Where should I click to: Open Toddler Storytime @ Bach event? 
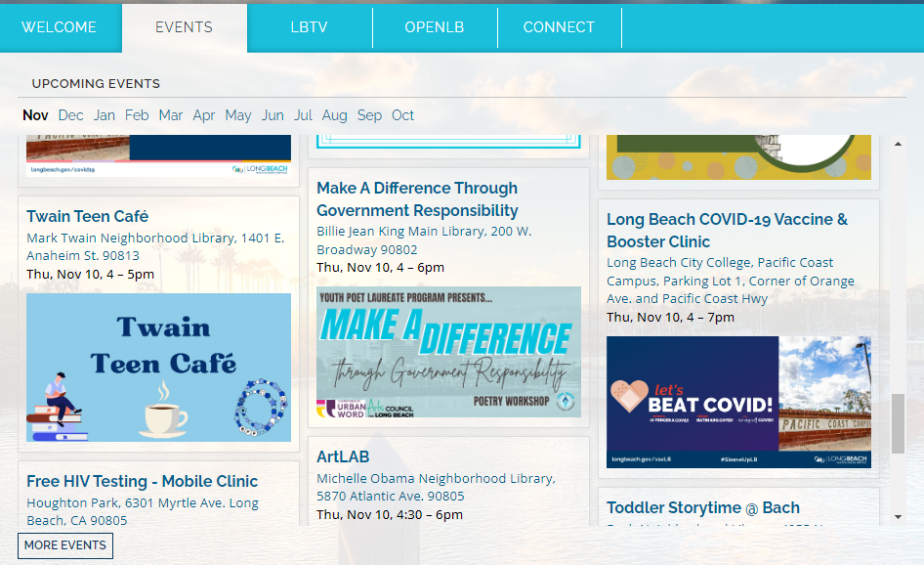coord(703,507)
